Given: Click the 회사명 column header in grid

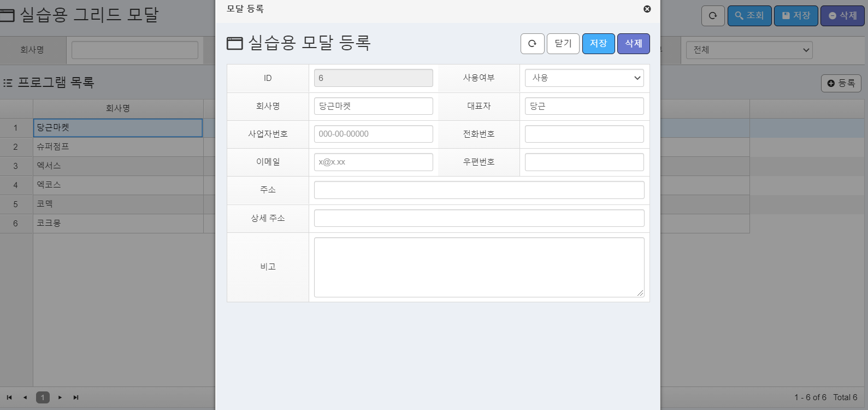Looking at the screenshot, I should (118, 108).
